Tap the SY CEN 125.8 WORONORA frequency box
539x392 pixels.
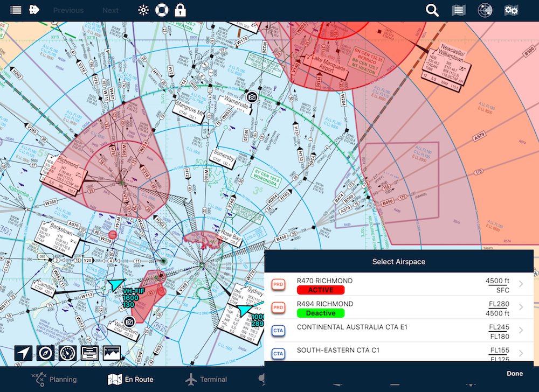(x=265, y=177)
